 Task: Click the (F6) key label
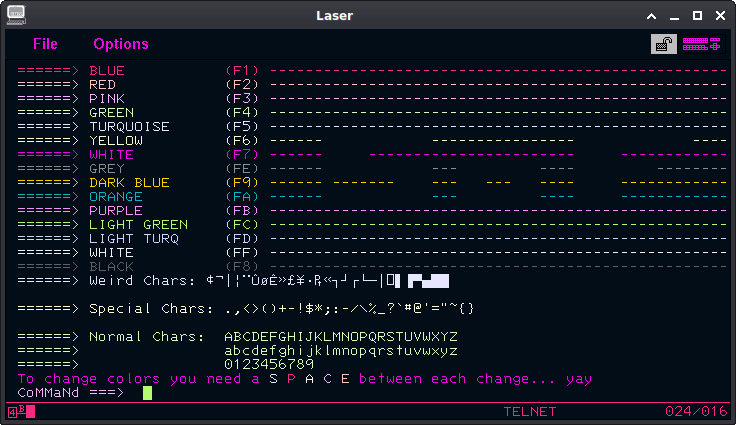[x=242, y=141]
